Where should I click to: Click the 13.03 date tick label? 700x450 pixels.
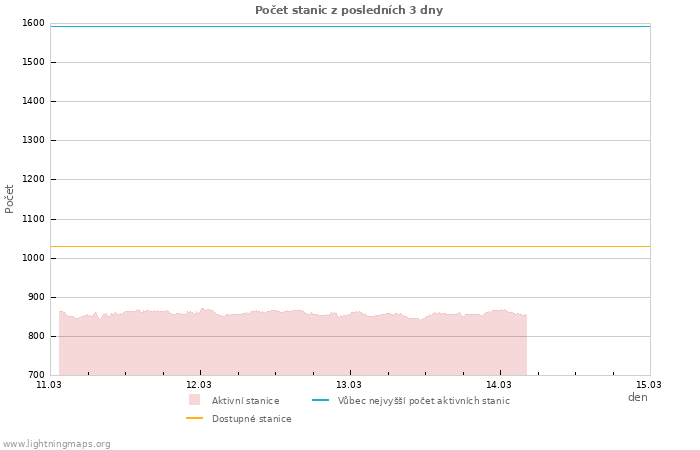coord(349,384)
